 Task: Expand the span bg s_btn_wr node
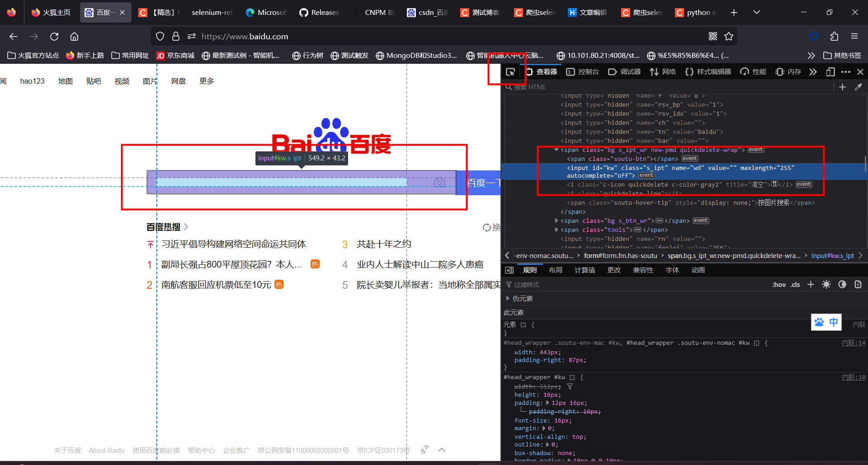(x=556, y=221)
